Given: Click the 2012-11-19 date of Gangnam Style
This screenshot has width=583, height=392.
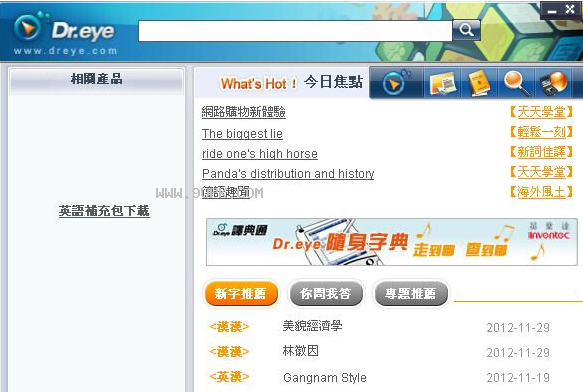Looking at the screenshot, I should [x=518, y=377].
